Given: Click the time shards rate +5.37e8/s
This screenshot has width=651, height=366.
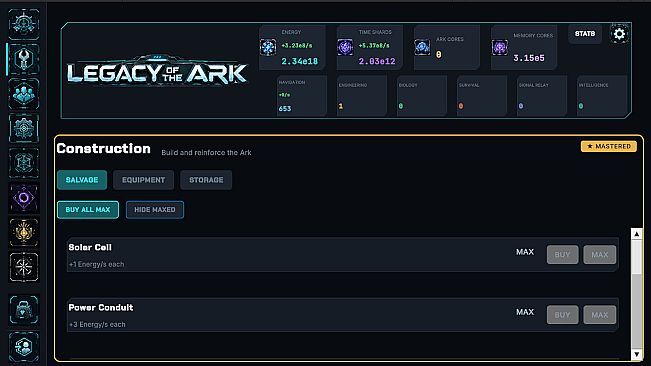Looking at the screenshot, I should 374,46.
